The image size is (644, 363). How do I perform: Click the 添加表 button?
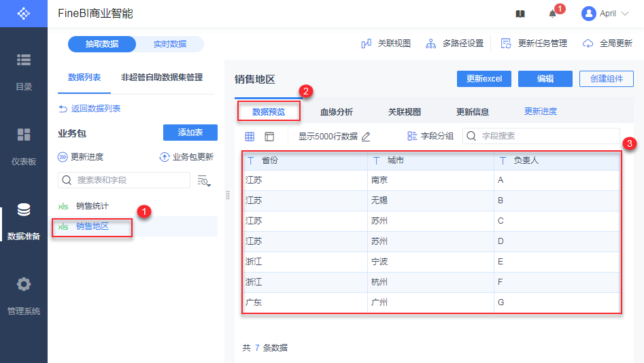(x=190, y=133)
